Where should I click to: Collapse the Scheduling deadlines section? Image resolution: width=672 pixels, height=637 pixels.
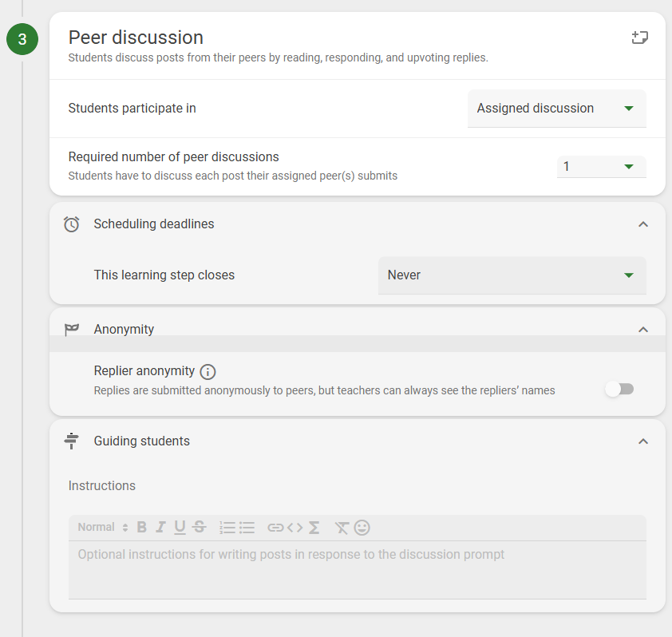(x=643, y=224)
